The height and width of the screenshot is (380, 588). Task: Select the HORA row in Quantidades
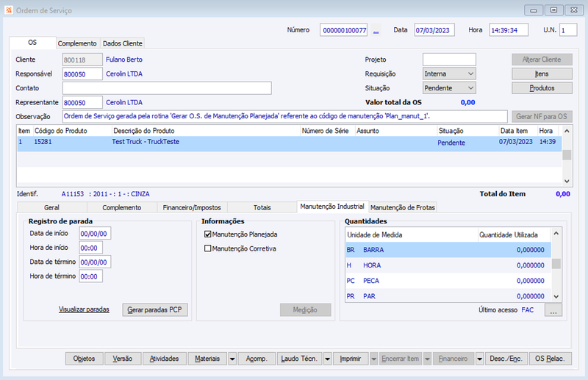(448, 265)
